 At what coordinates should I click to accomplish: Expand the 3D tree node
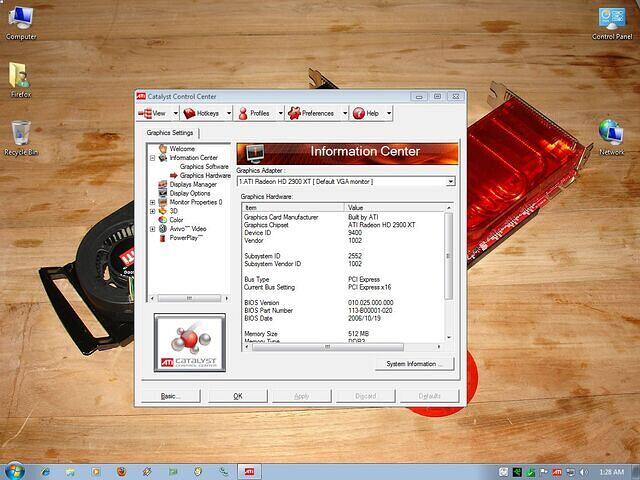tap(153, 211)
